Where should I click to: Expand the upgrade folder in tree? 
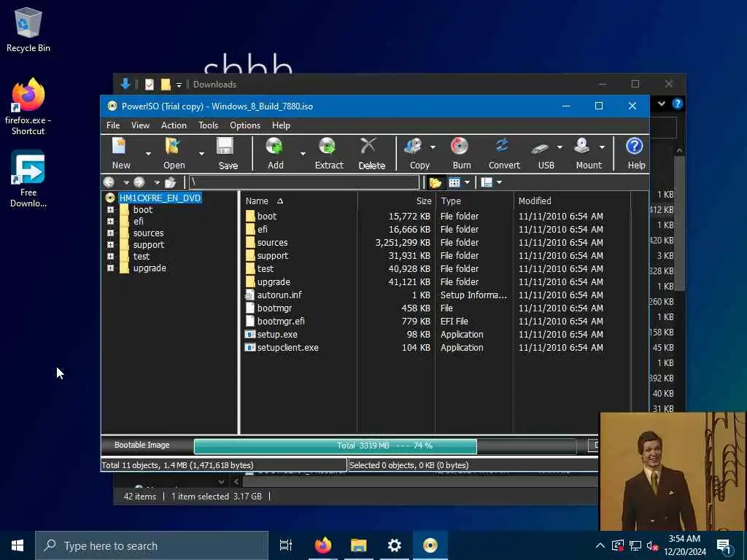(111, 268)
